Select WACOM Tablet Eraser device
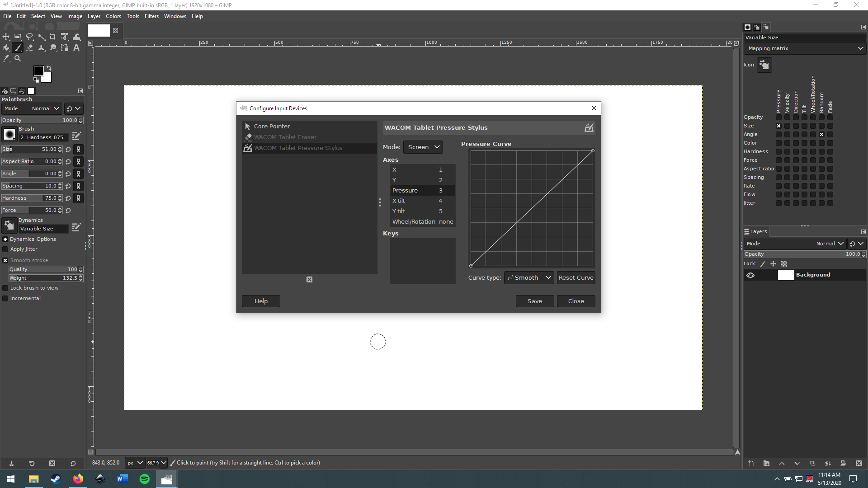Screen dimensions: 868x488 (309, 137)
